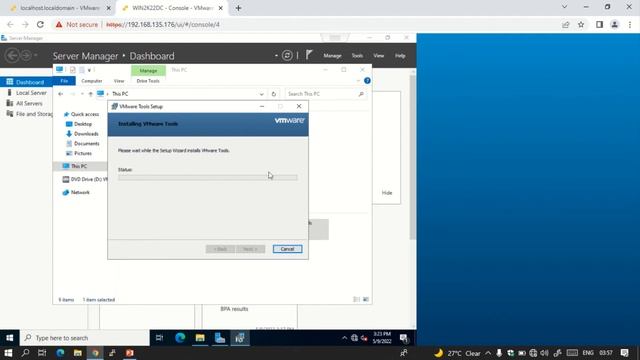Image resolution: width=640 pixels, height=360 pixels.
Task: Open the View menu in Server Manager
Action: coord(378,56)
